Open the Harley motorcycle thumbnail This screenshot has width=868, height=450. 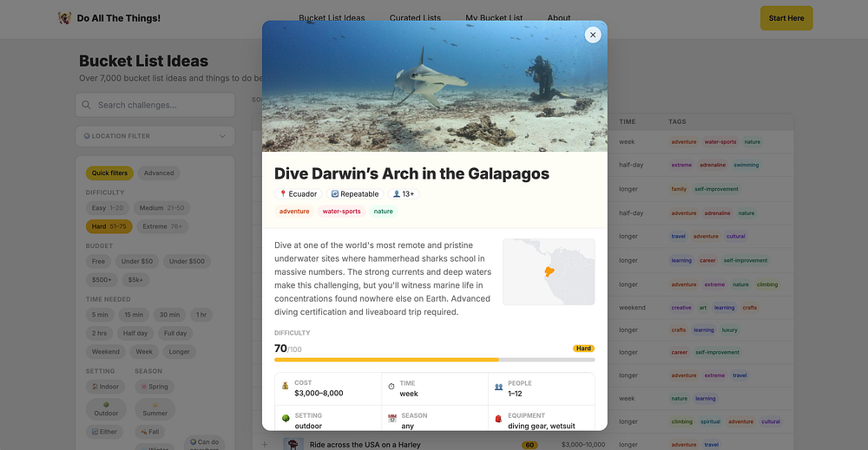(x=293, y=444)
